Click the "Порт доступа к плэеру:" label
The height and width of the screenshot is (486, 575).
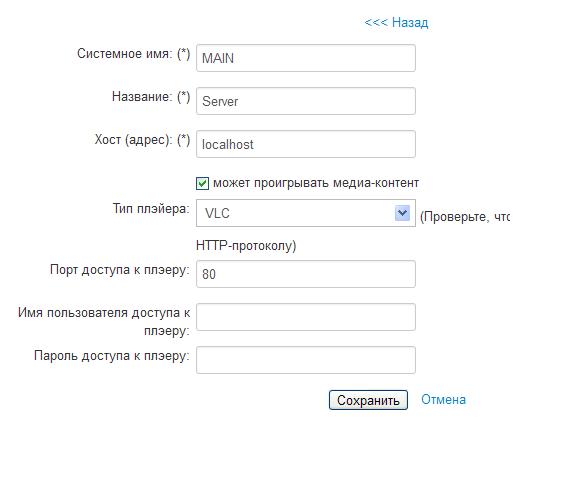click(120, 270)
